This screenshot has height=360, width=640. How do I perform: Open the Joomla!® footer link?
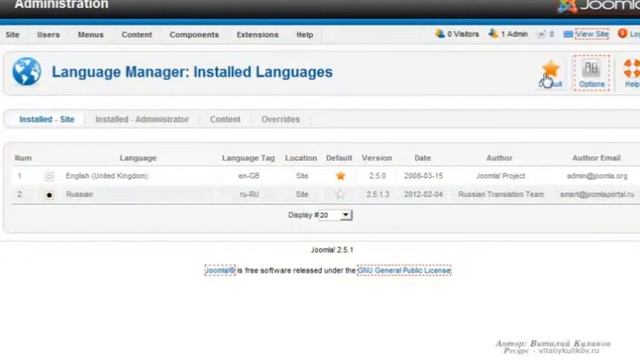point(220,270)
